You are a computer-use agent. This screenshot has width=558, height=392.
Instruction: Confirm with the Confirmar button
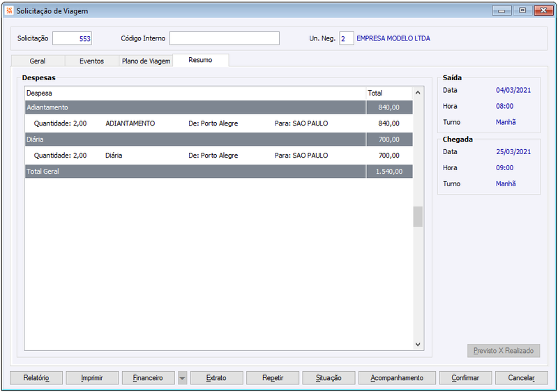click(465, 378)
